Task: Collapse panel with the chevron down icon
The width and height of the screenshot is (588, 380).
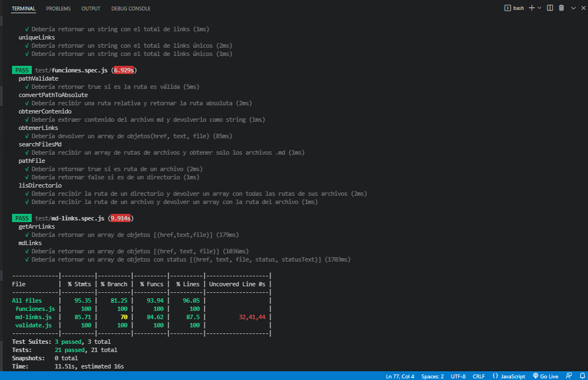Action: tap(573, 8)
